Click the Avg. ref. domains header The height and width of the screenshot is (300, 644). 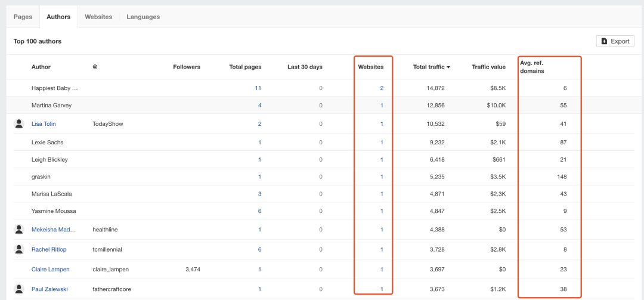[x=531, y=67]
